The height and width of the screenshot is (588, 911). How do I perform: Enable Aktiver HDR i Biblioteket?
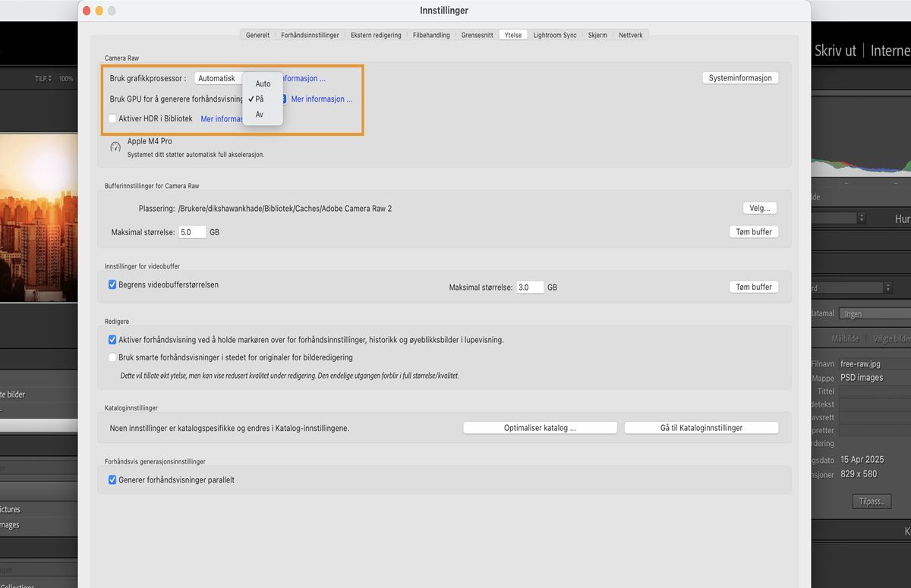click(x=112, y=118)
